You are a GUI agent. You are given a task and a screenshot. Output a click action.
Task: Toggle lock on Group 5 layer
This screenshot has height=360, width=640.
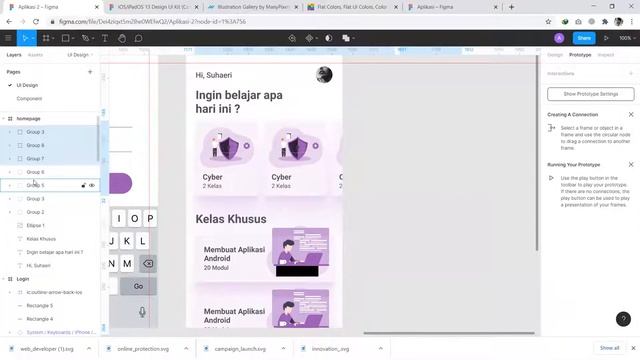(x=83, y=185)
